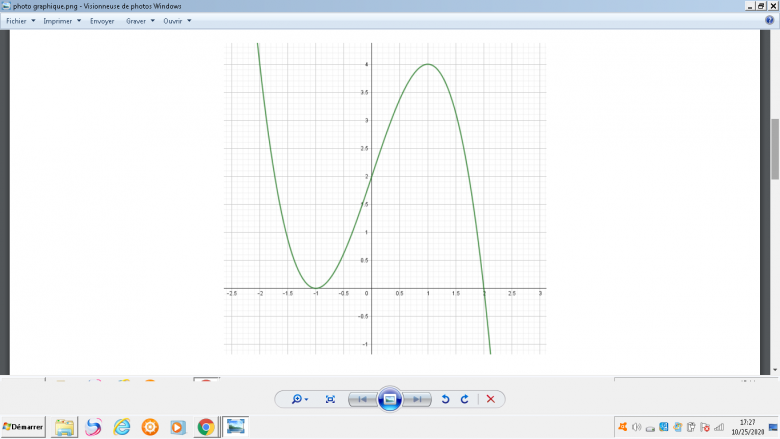The width and height of the screenshot is (780, 439).
Task: Open the Ouvrir menu
Action: click(177, 20)
